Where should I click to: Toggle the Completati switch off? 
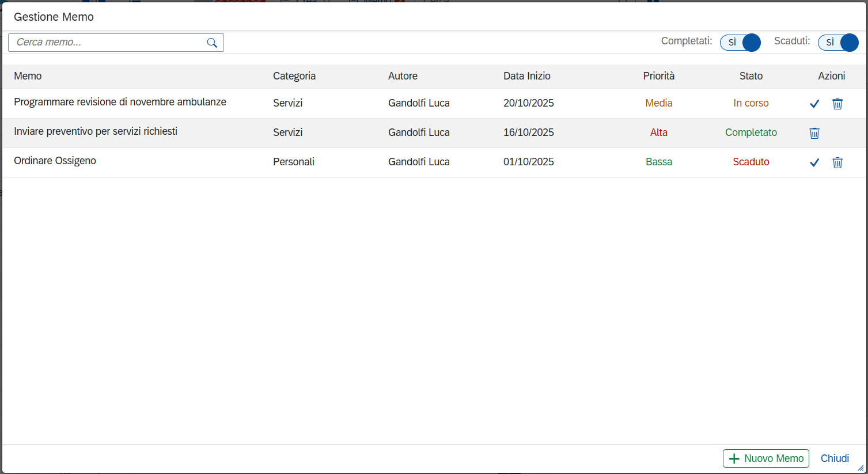(740, 43)
